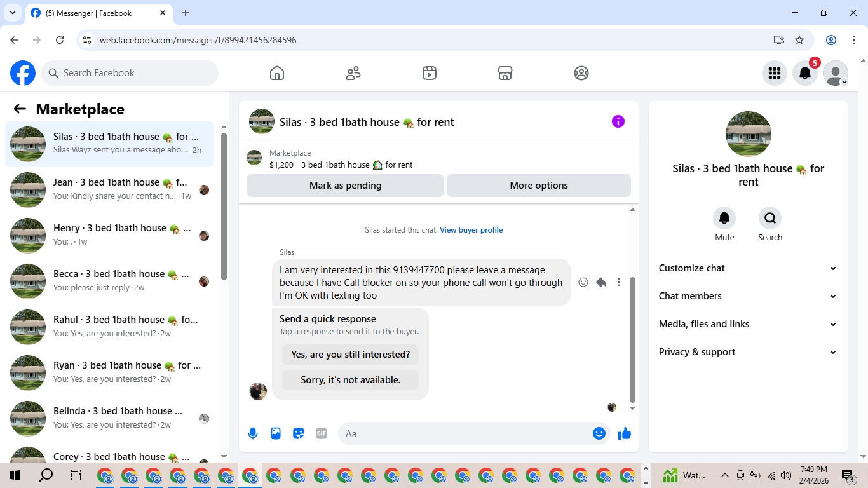This screenshot has height=488, width=868.
Task: Open the Video (Watch) icon
Action: pyautogui.click(x=430, y=73)
